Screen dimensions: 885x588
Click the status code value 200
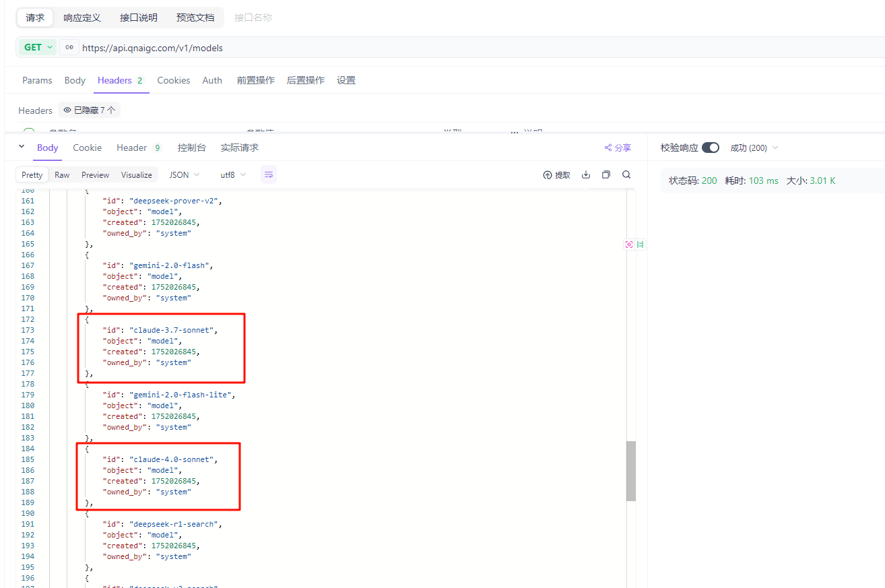(x=709, y=181)
